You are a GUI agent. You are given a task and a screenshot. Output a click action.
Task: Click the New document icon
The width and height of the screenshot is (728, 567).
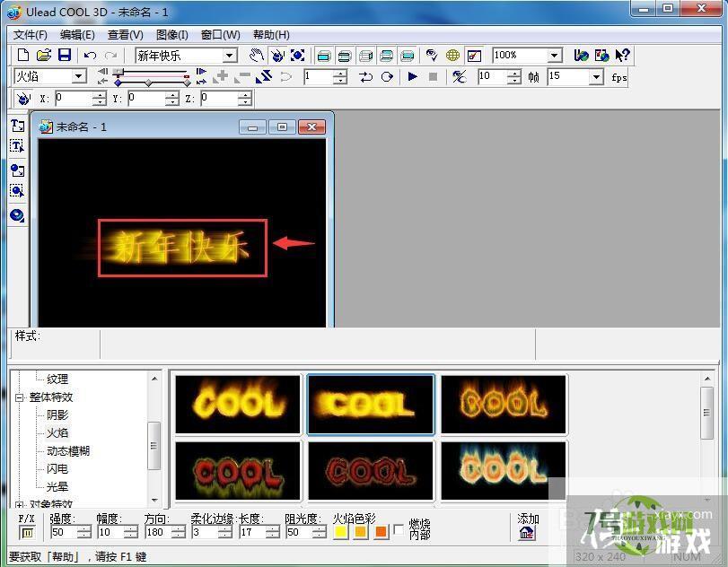(x=22, y=56)
